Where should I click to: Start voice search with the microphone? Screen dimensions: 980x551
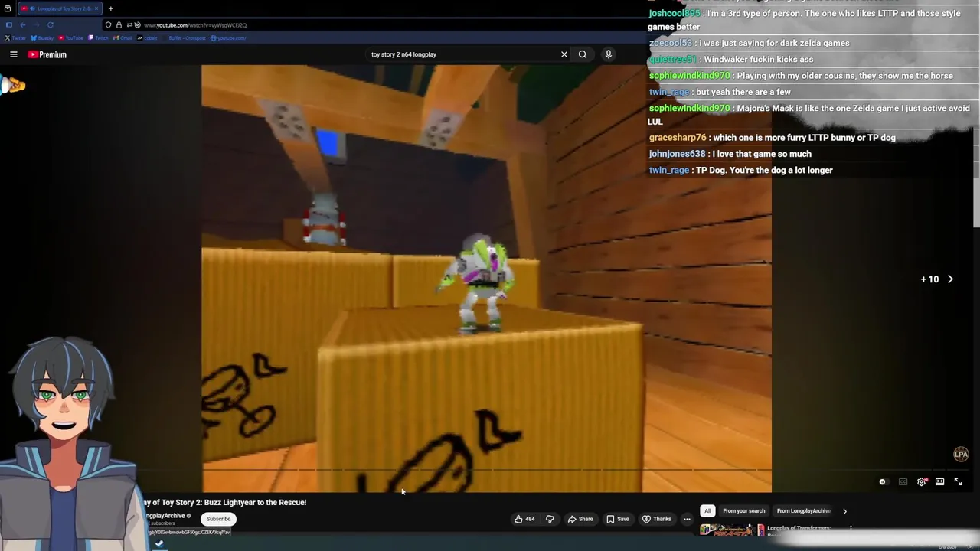tap(609, 54)
